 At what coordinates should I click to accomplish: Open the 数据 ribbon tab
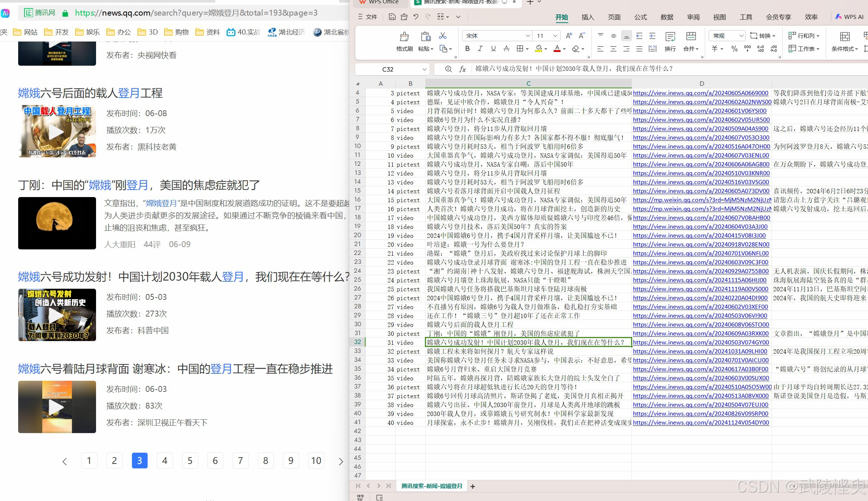[667, 17]
